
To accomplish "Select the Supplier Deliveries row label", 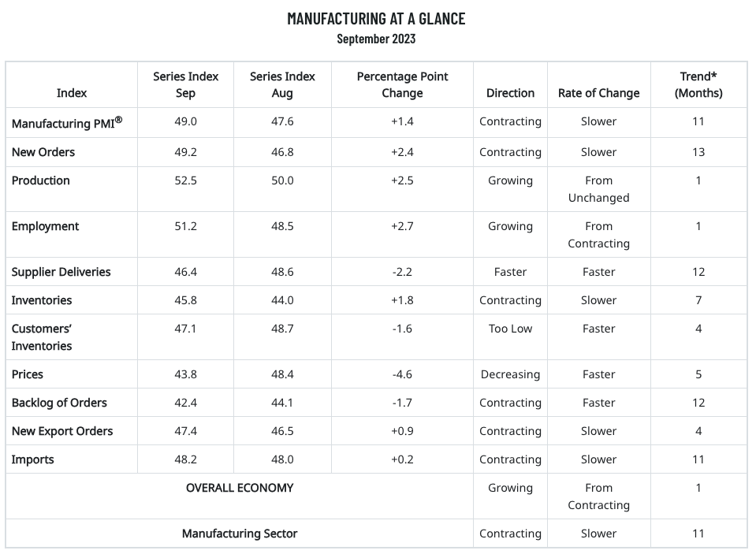I will pyautogui.click(x=61, y=272).
